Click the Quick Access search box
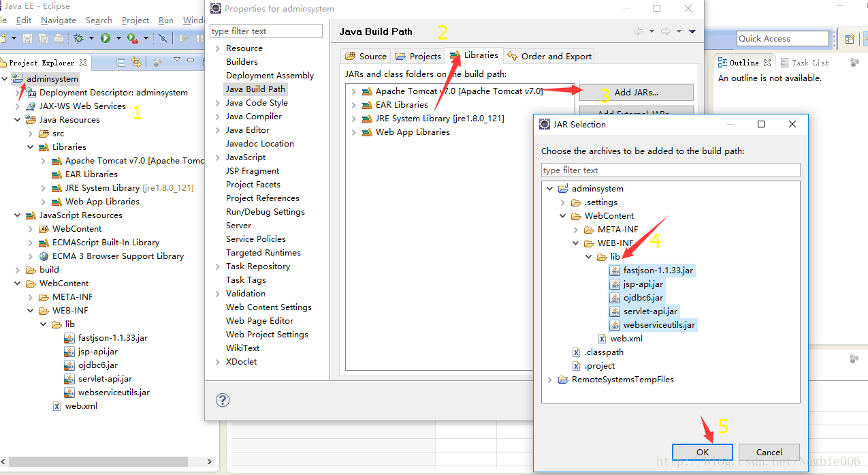The height and width of the screenshot is (475, 868). pos(783,39)
